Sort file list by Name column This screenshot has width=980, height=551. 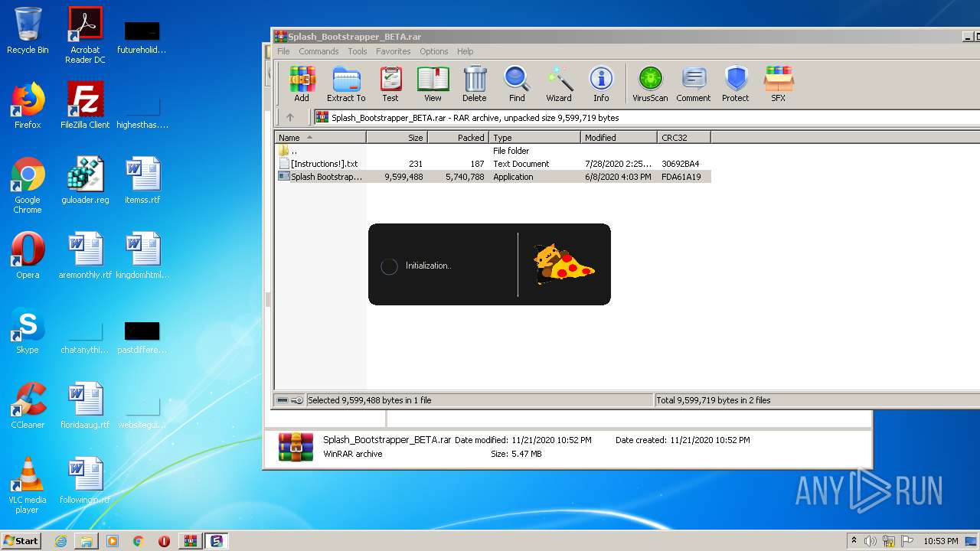(320, 138)
